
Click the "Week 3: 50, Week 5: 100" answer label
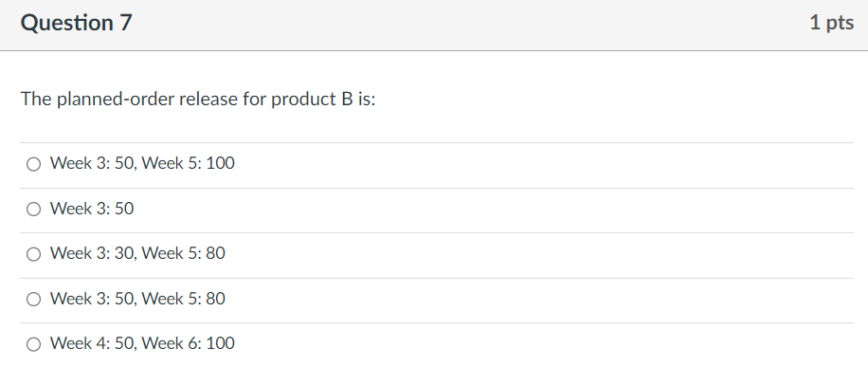point(142,164)
